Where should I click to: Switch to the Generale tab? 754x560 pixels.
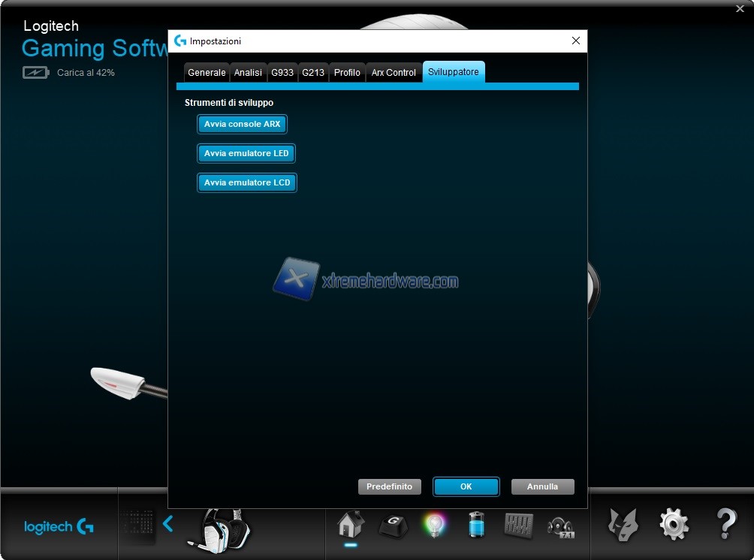pyautogui.click(x=207, y=73)
